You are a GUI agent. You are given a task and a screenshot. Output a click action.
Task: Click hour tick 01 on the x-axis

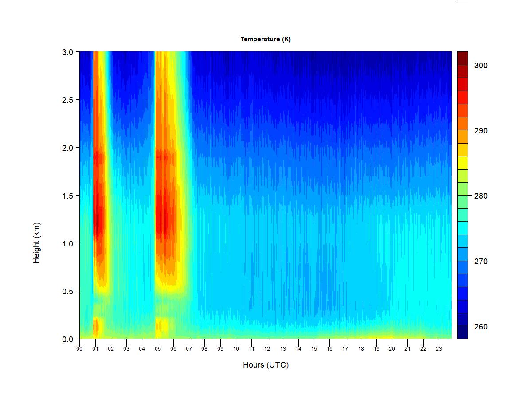coord(95,349)
